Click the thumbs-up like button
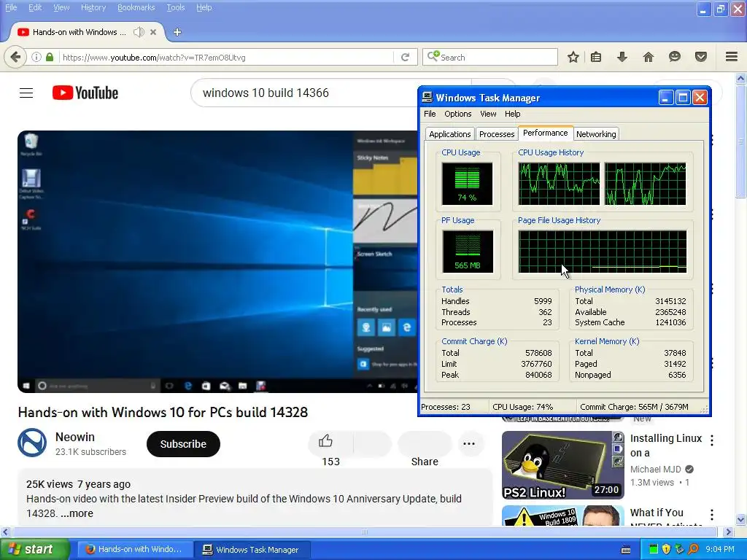 (x=326, y=441)
